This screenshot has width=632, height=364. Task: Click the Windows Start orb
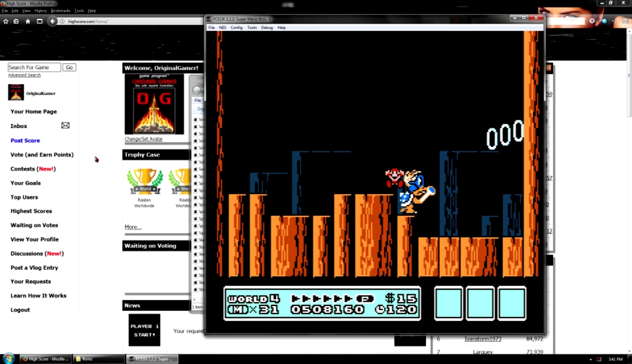click(8, 359)
